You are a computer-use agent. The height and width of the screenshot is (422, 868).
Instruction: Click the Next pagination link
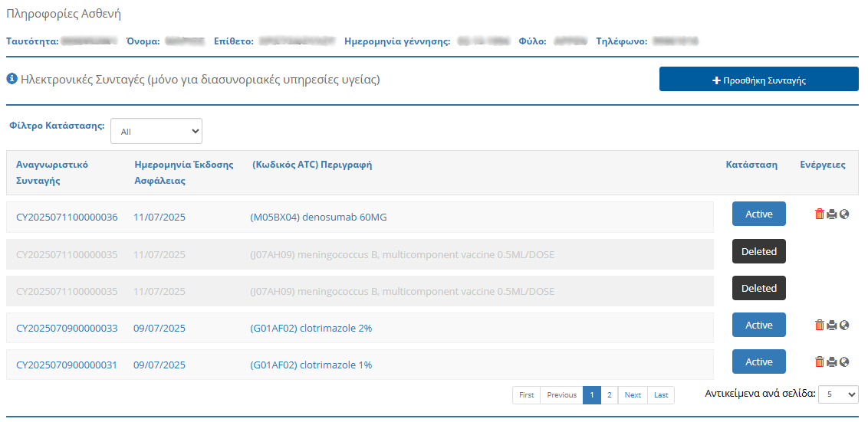coord(633,395)
